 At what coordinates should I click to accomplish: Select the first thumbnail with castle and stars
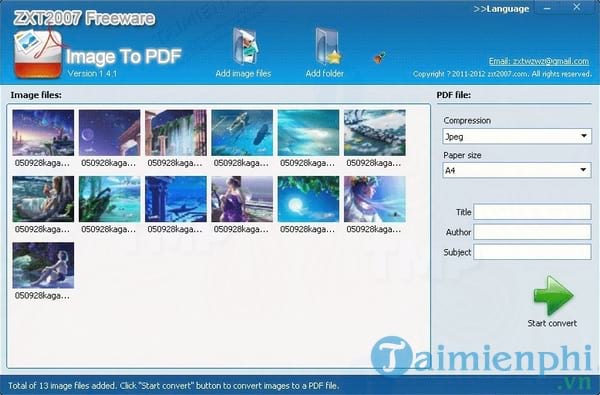click(43, 133)
